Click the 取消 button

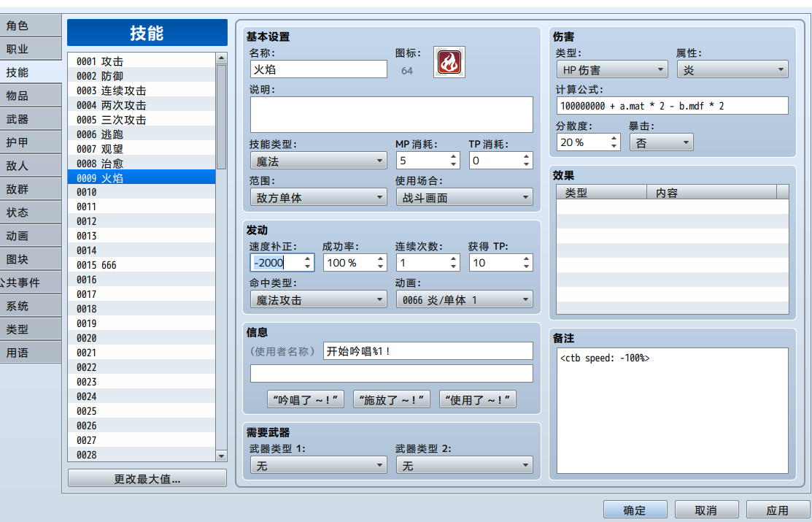pos(706,510)
